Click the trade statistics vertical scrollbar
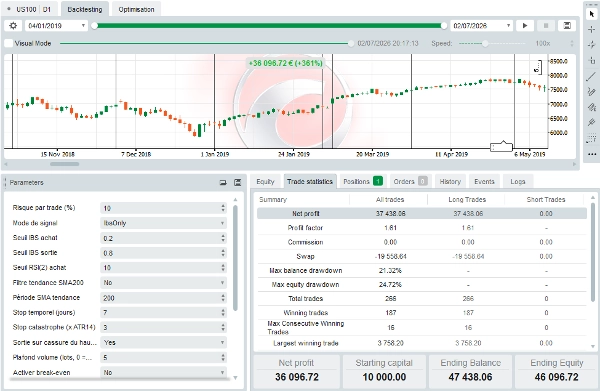 tap(593, 253)
